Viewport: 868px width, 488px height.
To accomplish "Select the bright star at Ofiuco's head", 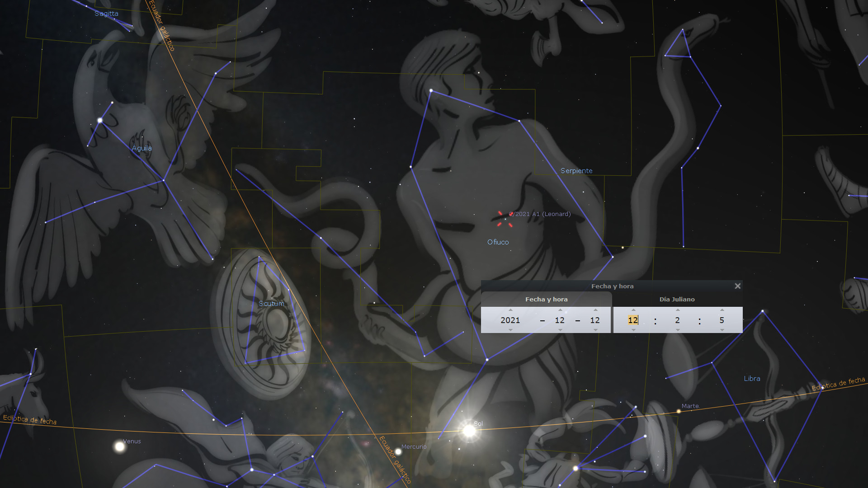I will point(431,91).
